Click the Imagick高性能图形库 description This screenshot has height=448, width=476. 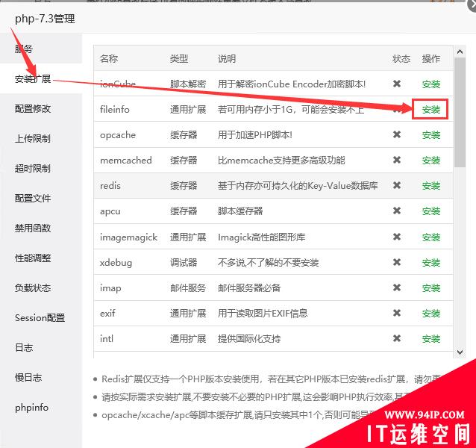point(262,237)
